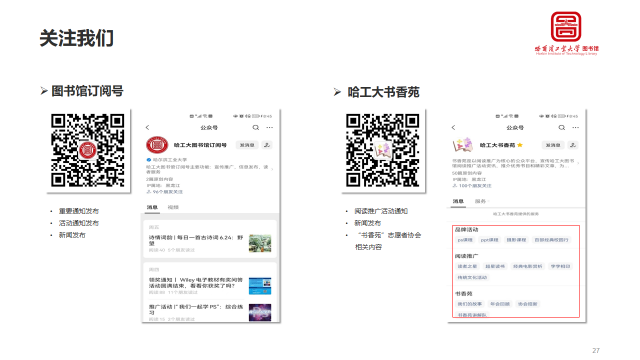Click the 发消息 button for 哈工大书香苑
This screenshot has height=360, width=640.
pos(553,145)
